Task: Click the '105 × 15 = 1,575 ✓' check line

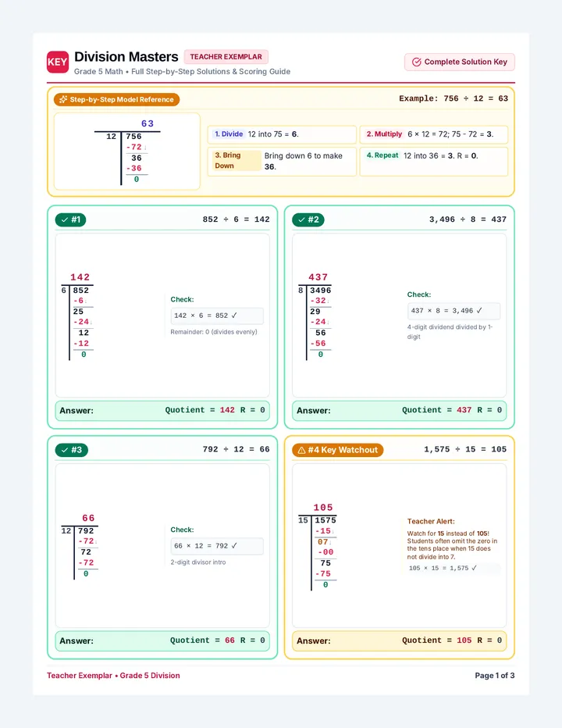Action: [x=454, y=568]
